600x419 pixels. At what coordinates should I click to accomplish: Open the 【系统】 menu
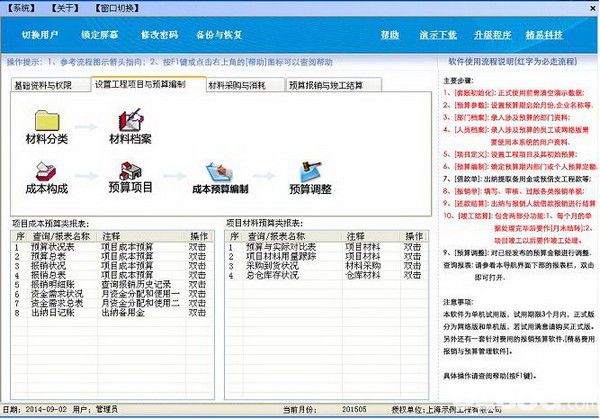[21, 8]
